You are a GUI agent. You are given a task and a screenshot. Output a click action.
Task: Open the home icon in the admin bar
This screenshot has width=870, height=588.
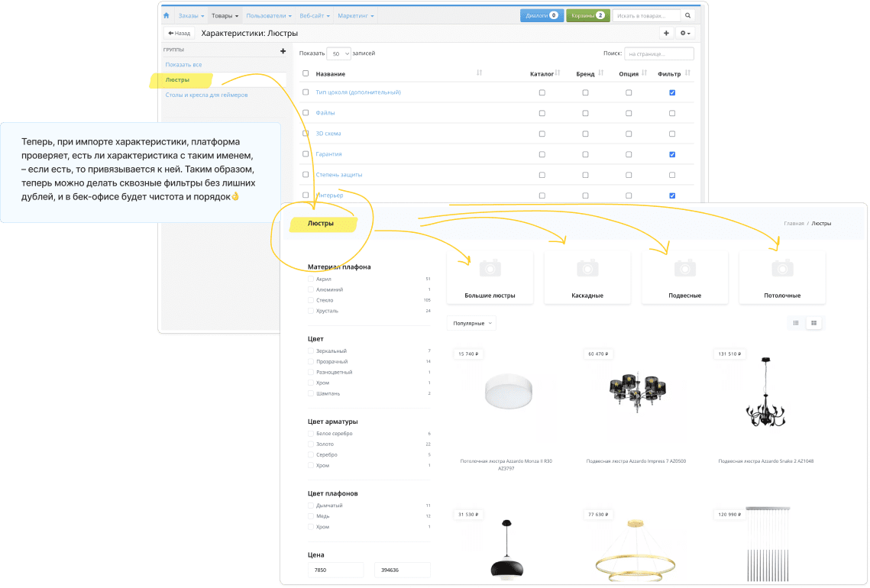tap(167, 15)
